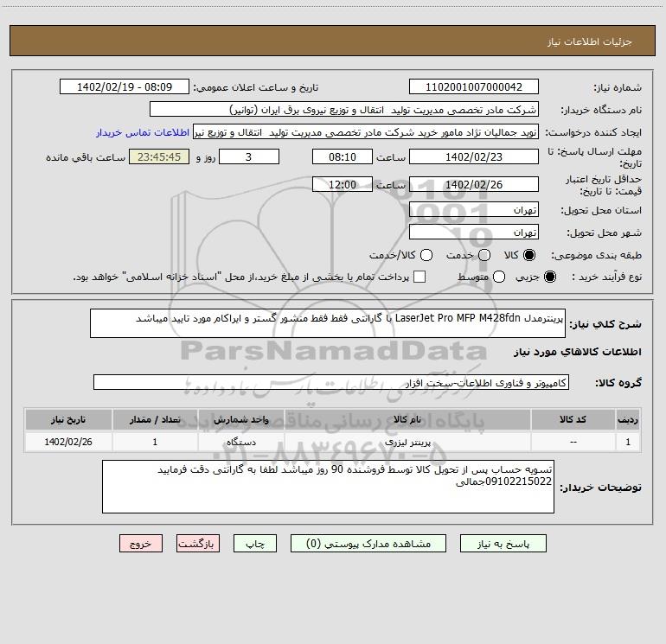
Task: Click the بازگشت back button
Action: pyautogui.click(x=198, y=544)
